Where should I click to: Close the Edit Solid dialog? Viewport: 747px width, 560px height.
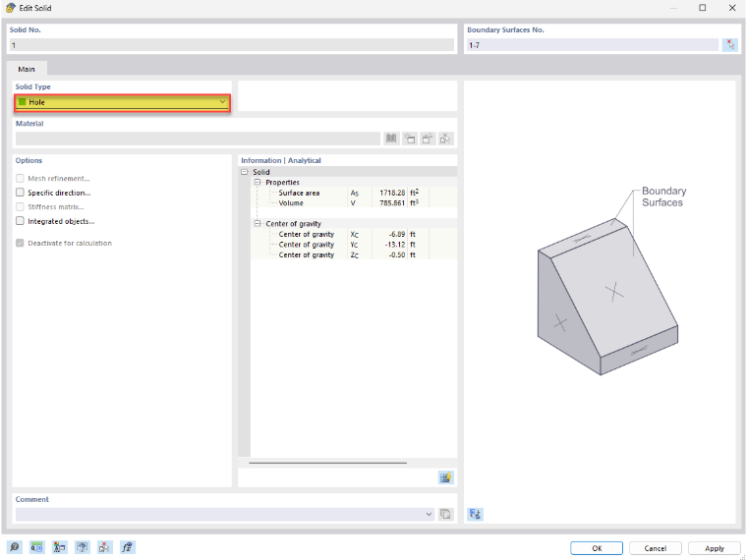pos(732,8)
